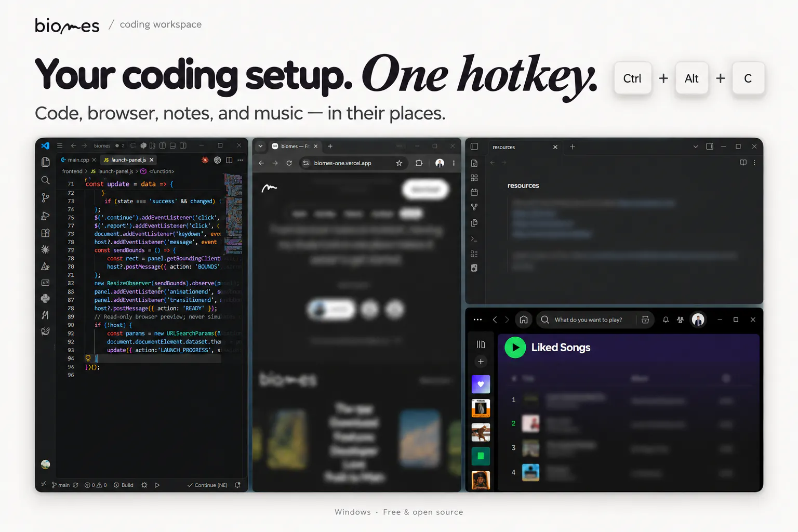Open the Extensions view in VS Code
The height and width of the screenshot is (532, 798).
pos(46,233)
